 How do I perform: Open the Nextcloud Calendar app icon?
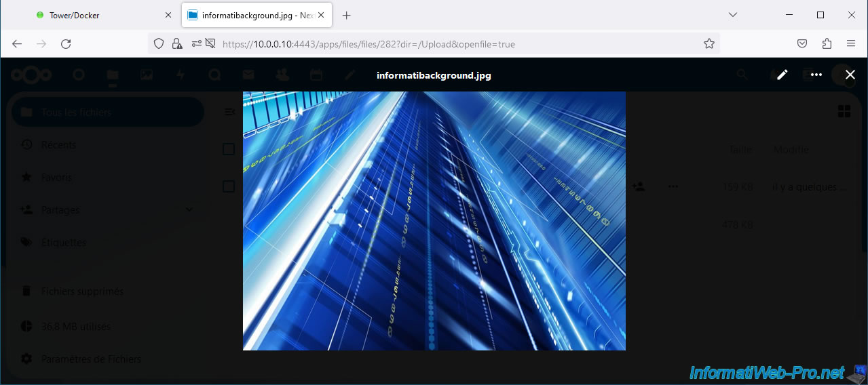point(316,75)
